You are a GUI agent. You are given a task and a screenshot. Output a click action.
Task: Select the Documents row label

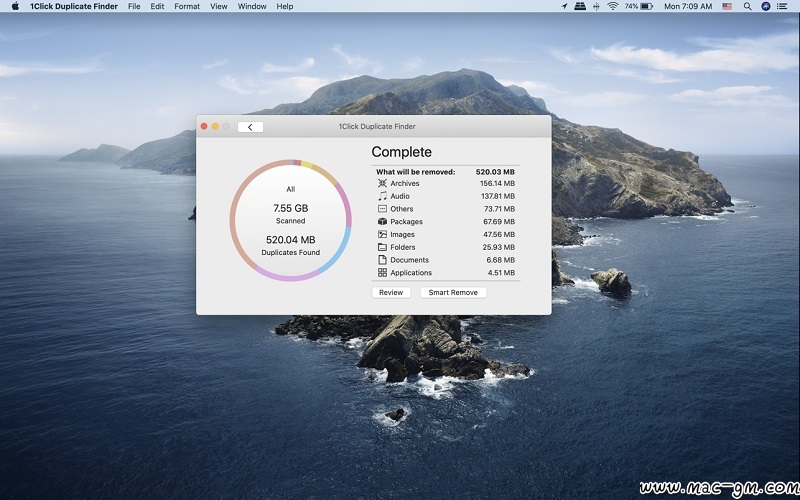click(x=409, y=260)
